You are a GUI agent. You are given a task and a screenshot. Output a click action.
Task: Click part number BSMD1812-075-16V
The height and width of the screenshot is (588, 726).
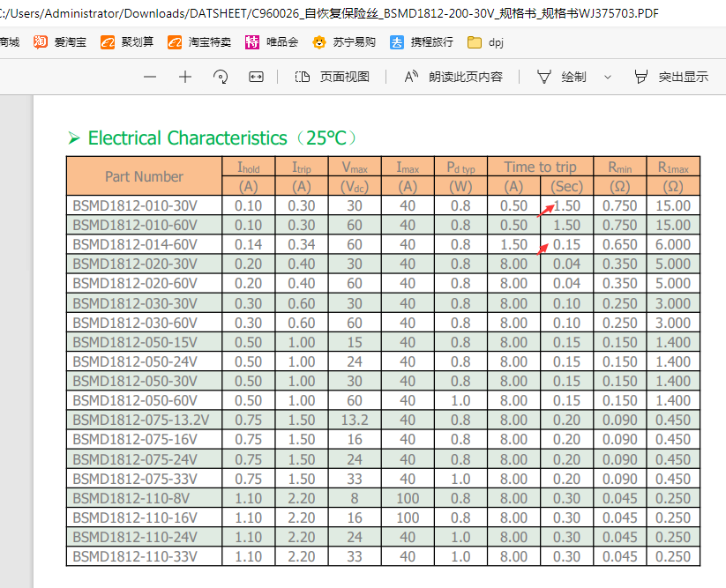tap(135, 440)
